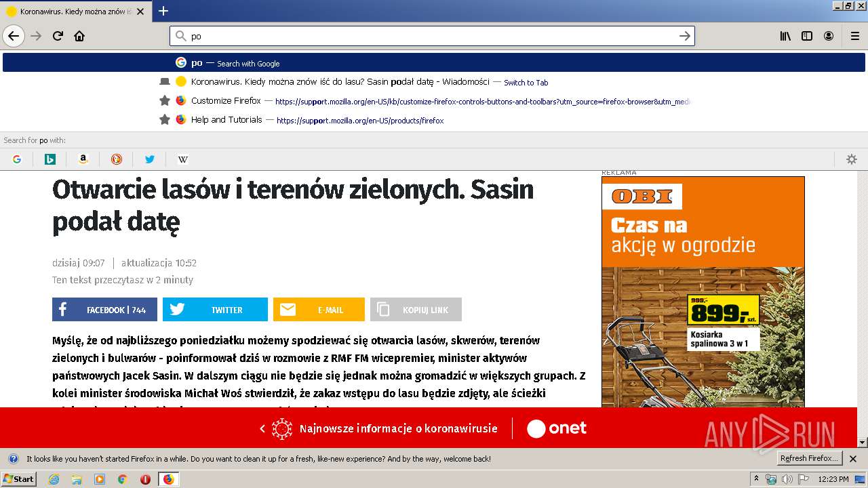Viewport: 868px width, 488px height.
Task: Click the volume tray icon
Action: point(787,479)
